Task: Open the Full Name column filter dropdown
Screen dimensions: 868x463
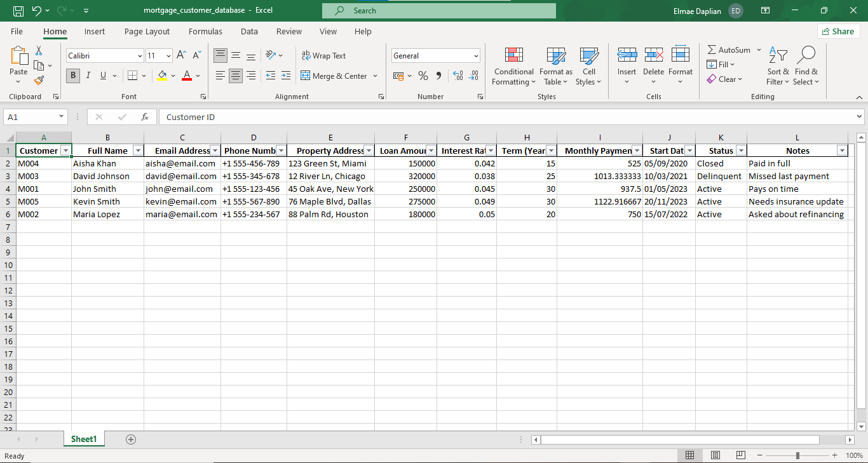Action: (x=138, y=151)
